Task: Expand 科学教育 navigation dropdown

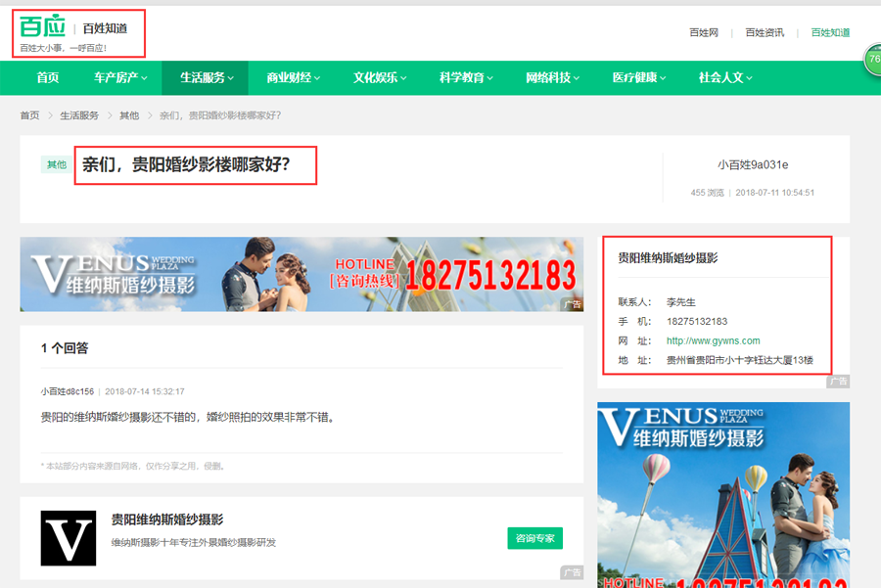Action: [466, 77]
